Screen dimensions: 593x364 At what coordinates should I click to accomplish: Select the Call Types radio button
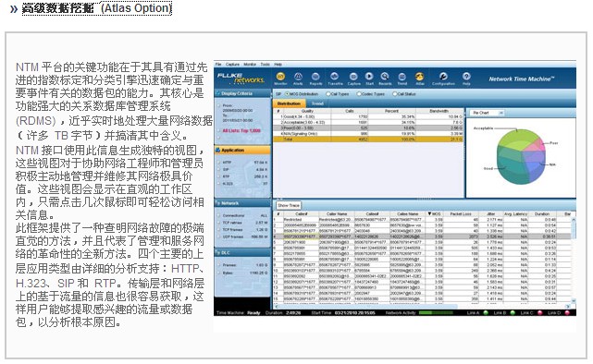pos(328,93)
